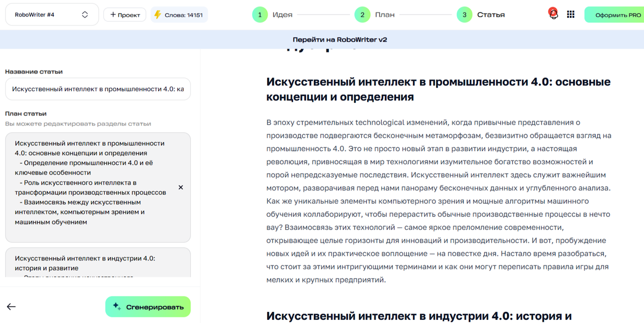Follow the Перейти на RoboWriter v2 banner link
644x323 pixels.
[340, 39]
